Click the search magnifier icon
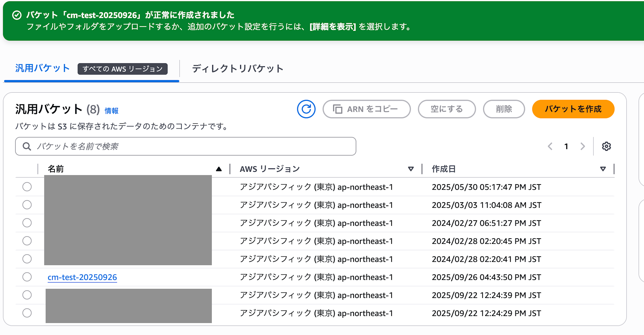This screenshot has width=644, height=335. [x=27, y=147]
